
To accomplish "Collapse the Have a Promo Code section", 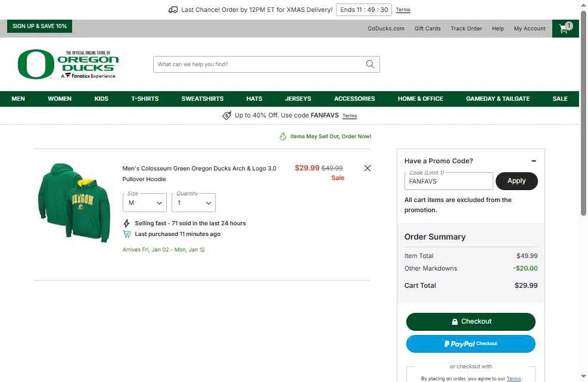I will click(x=534, y=161).
